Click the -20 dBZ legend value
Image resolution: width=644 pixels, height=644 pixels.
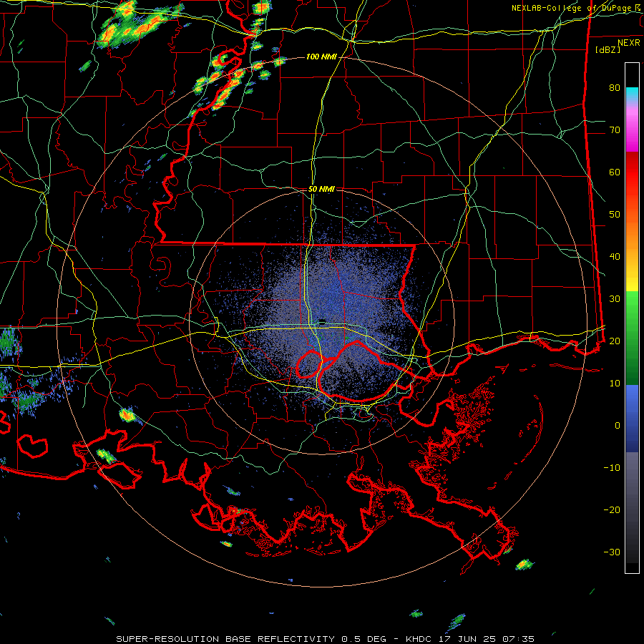(x=612, y=509)
